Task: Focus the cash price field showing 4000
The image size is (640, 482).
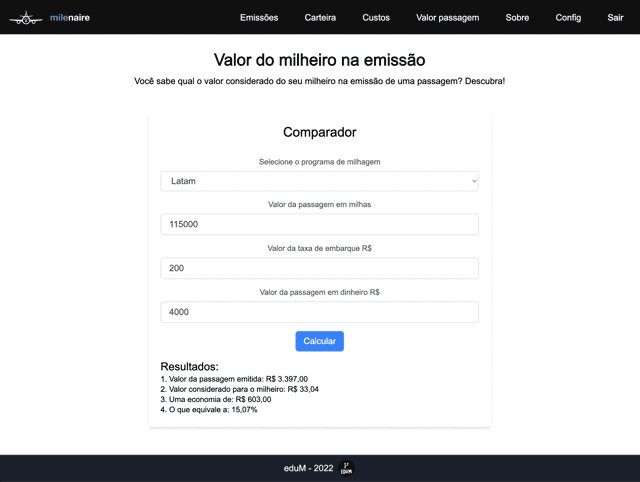Action: (320, 312)
